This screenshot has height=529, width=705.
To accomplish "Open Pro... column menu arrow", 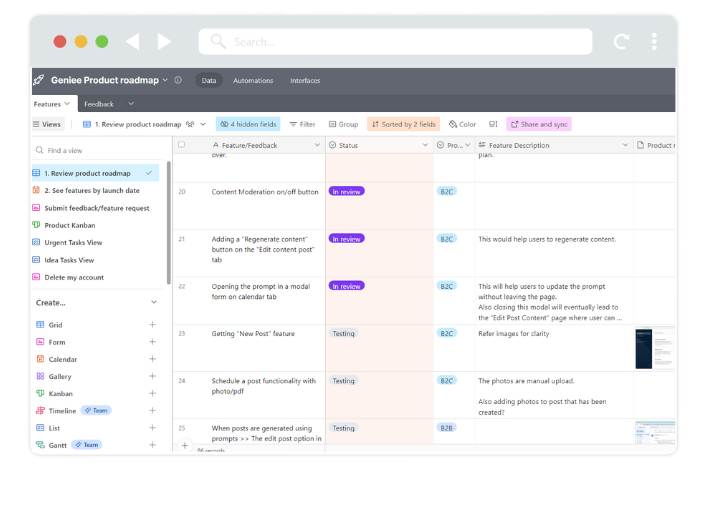I will point(468,145).
